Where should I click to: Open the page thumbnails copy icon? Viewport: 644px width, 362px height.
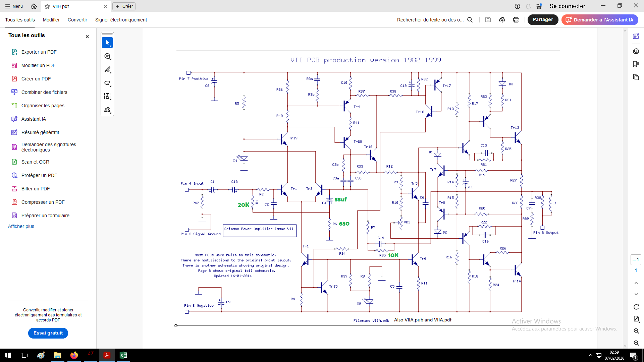(636, 77)
